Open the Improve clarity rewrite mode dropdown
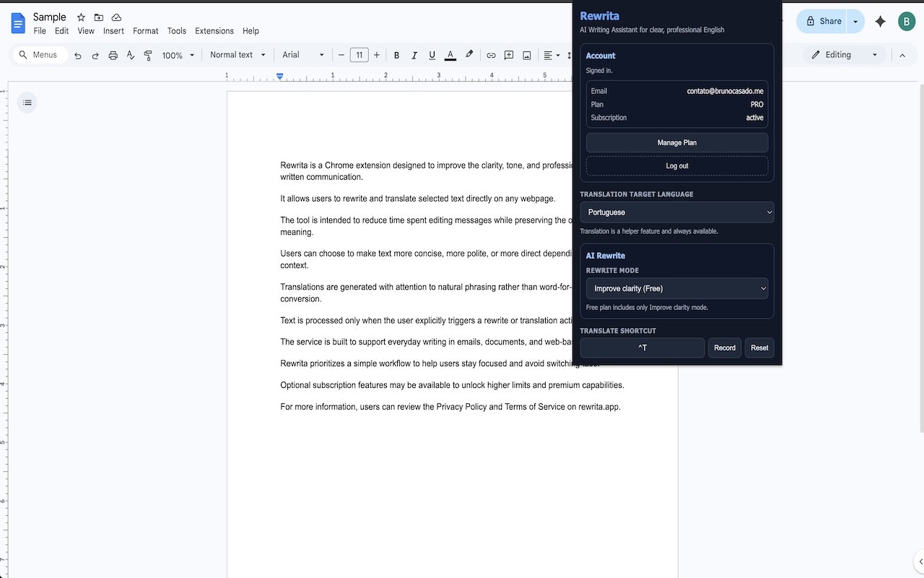The width and height of the screenshot is (924, 578). tap(676, 288)
